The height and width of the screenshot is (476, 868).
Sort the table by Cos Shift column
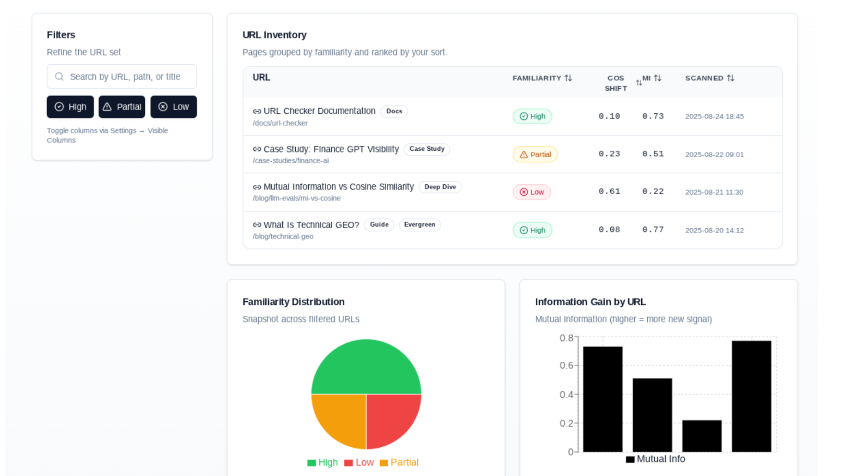point(638,83)
